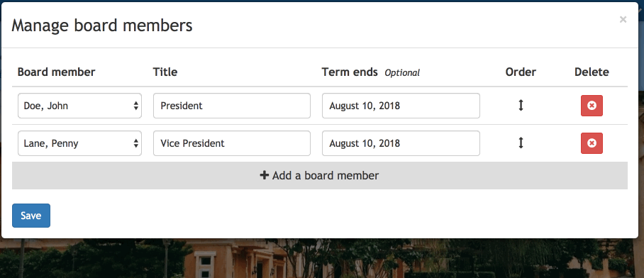Add a board member row
Image resolution: width=644 pixels, height=278 pixels.
click(x=320, y=175)
